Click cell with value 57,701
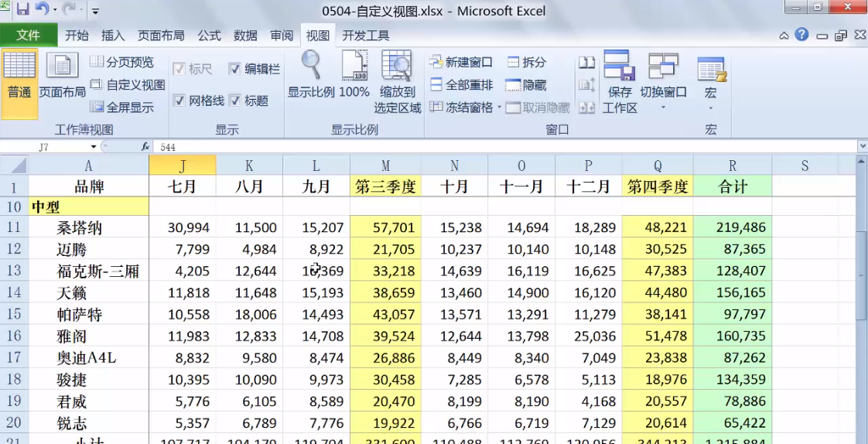 (x=385, y=227)
